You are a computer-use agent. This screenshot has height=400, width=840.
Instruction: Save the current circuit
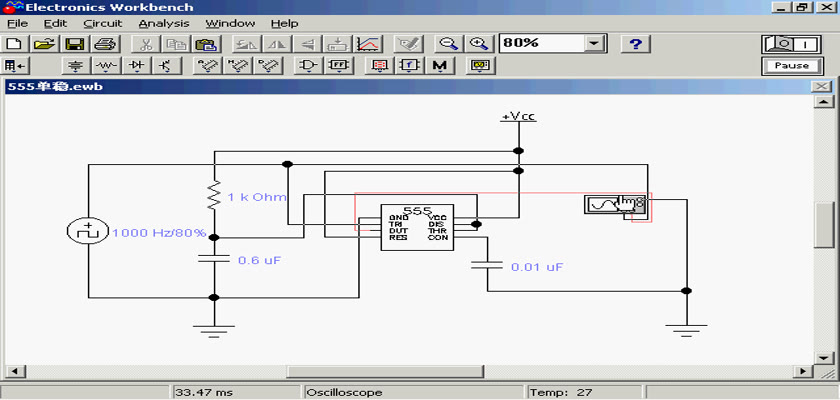point(75,44)
